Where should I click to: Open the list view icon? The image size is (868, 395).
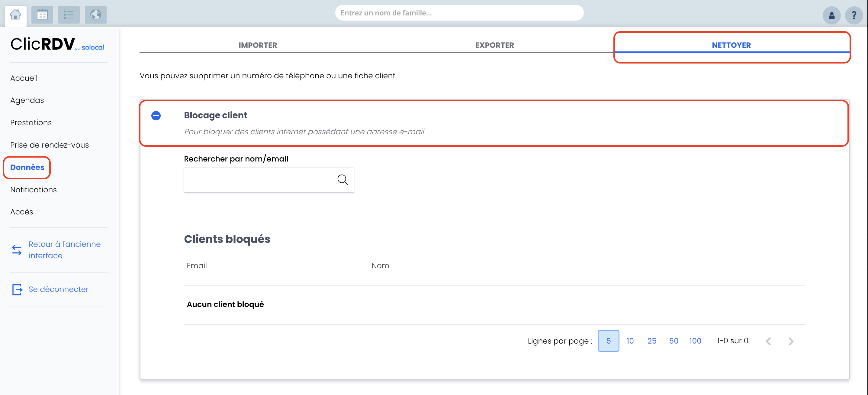click(x=69, y=15)
